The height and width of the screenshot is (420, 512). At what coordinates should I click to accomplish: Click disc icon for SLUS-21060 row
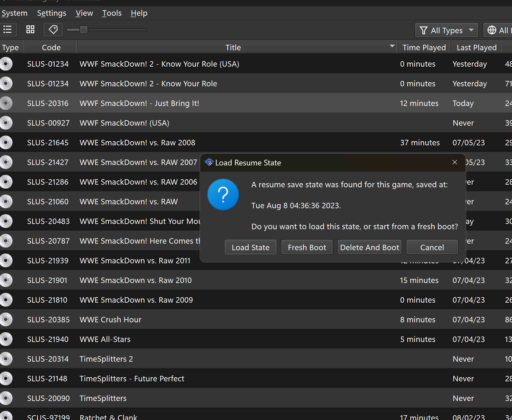click(x=6, y=201)
